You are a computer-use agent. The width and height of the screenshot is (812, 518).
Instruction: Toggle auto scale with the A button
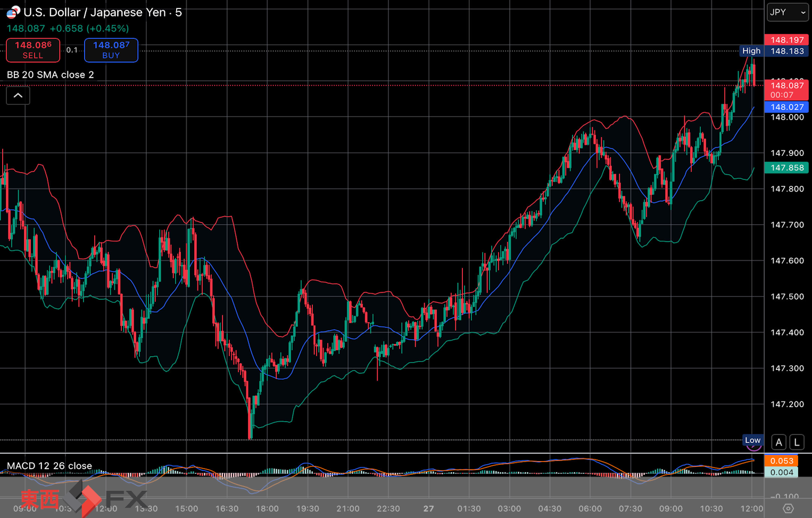pyautogui.click(x=779, y=442)
